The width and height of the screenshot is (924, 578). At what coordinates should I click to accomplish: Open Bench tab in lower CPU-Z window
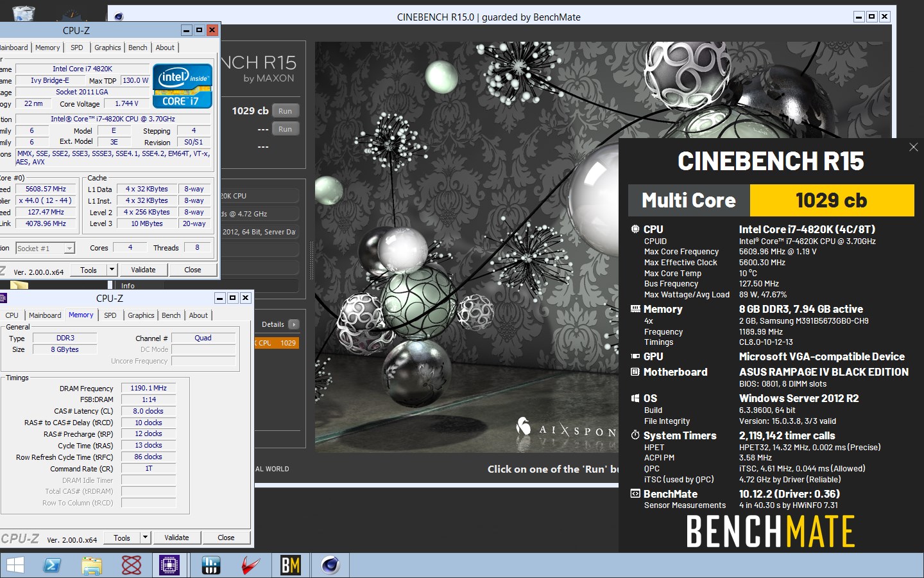171,315
